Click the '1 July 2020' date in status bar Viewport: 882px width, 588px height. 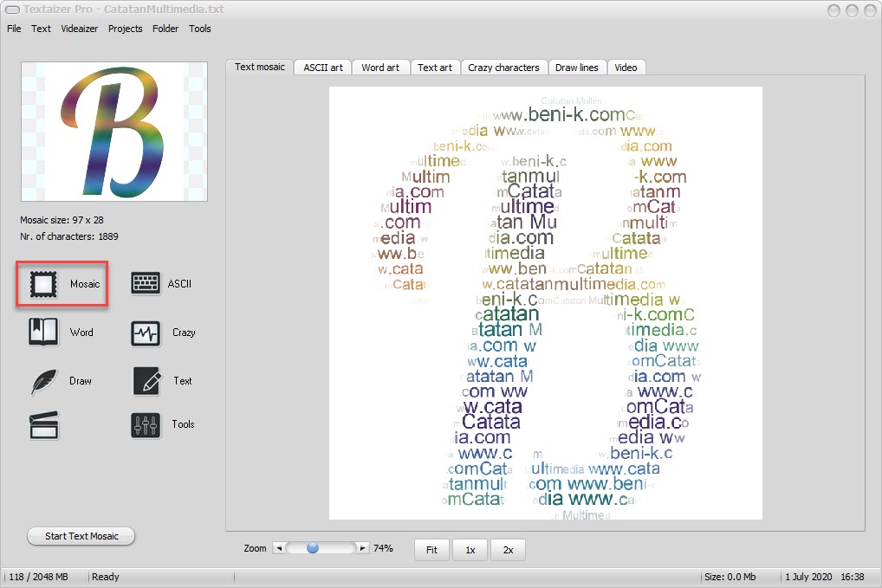808,577
